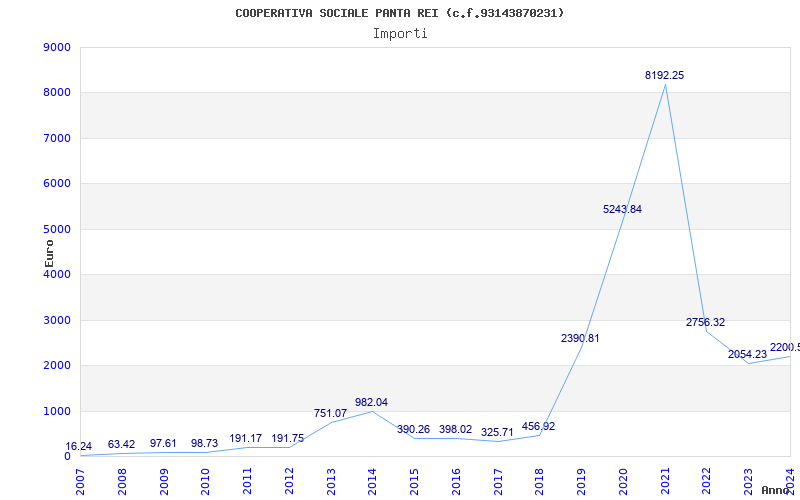The width and height of the screenshot is (800, 500).
Task: Click the 456.92 data label
Action: click(x=538, y=427)
